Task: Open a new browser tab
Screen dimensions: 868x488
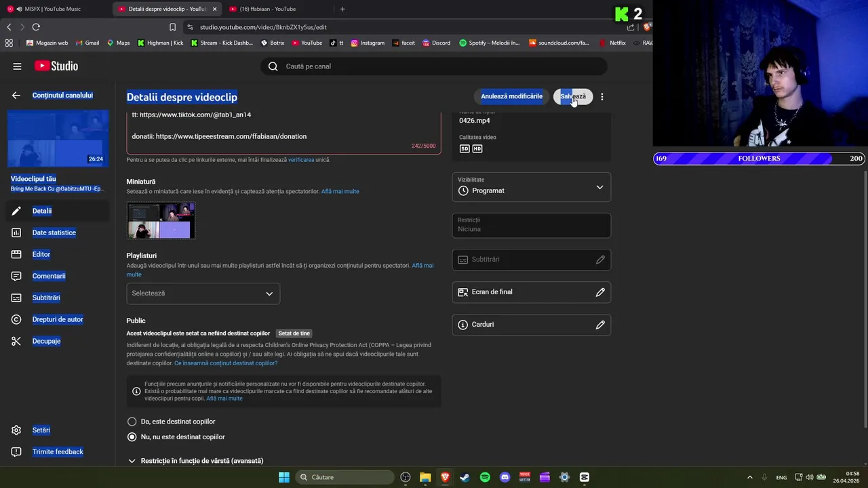Action: 342,9
